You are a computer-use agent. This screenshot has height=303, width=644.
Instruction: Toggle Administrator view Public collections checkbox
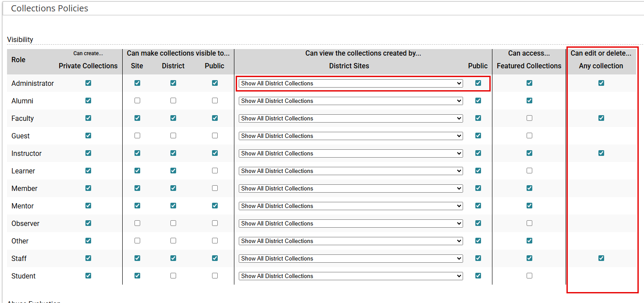pyautogui.click(x=478, y=83)
